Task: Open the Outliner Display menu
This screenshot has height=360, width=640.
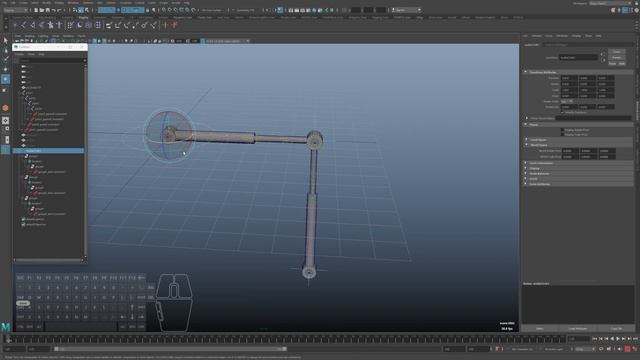Action: (20, 54)
